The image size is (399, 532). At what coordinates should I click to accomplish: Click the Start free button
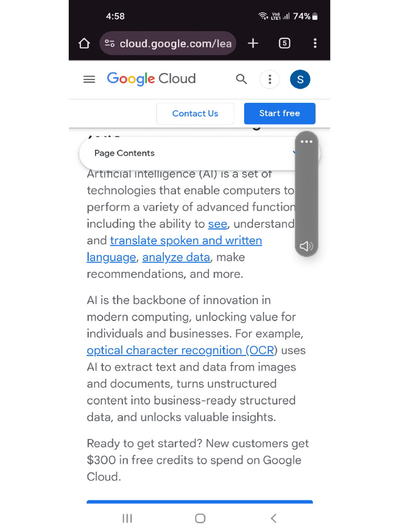click(280, 113)
